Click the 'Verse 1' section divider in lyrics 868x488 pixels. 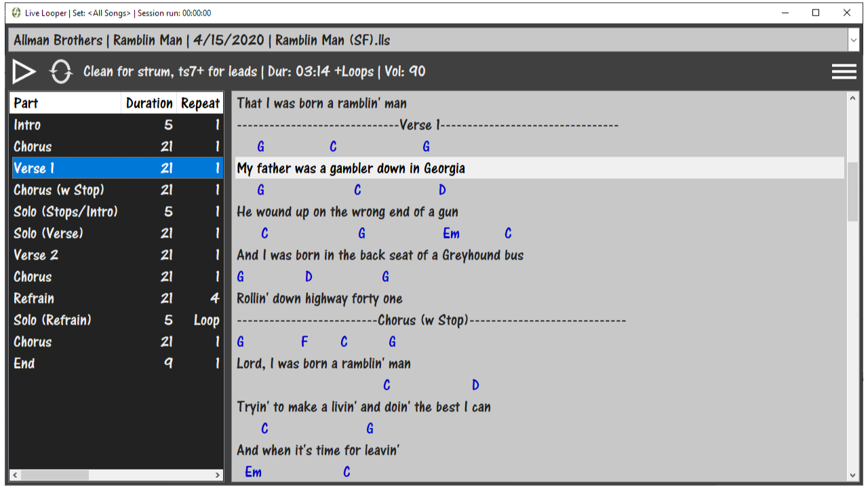427,125
